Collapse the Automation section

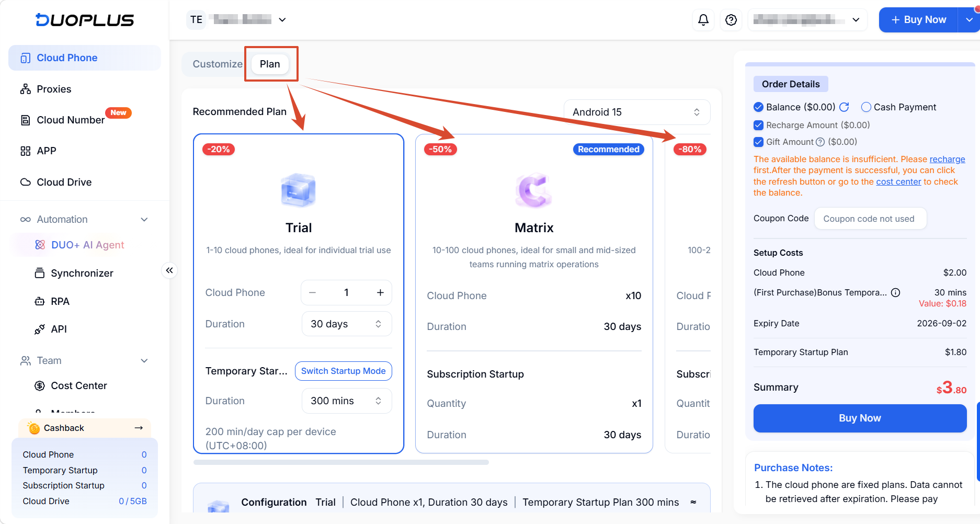(x=144, y=220)
